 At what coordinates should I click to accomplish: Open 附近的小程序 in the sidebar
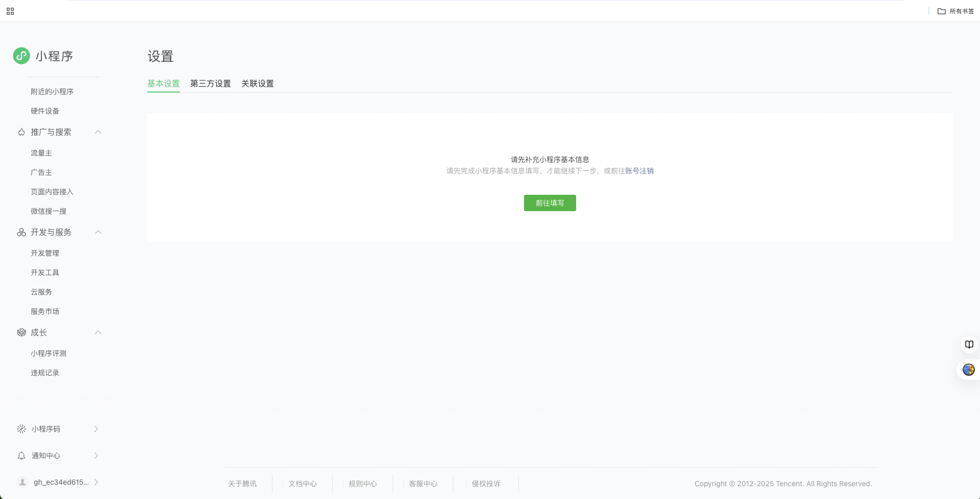[x=52, y=92]
